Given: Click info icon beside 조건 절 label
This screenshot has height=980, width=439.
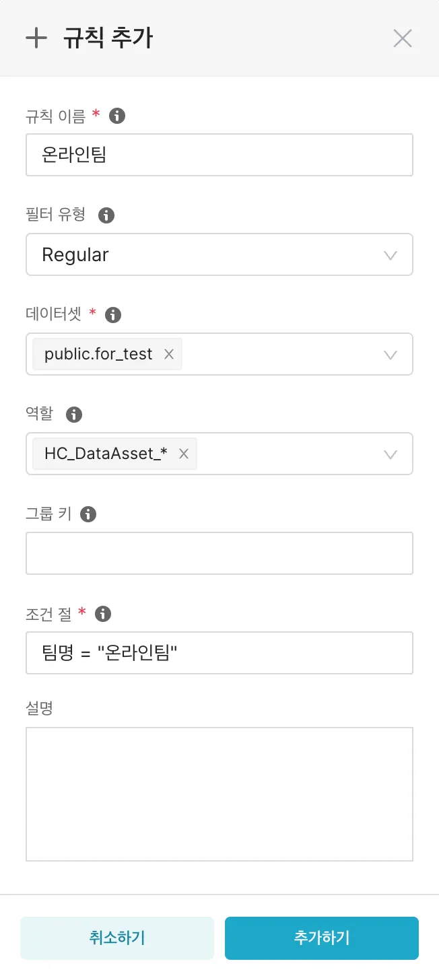Looking at the screenshot, I should pos(103,613).
